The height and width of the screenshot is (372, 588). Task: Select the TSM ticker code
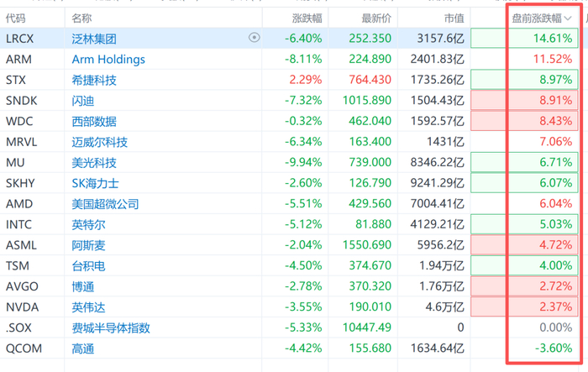coord(18,265)
